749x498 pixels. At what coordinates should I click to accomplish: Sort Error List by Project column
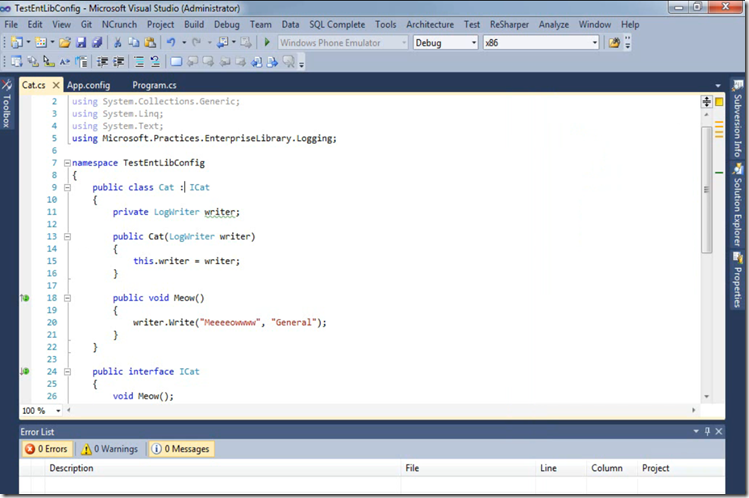click(680, 468)
